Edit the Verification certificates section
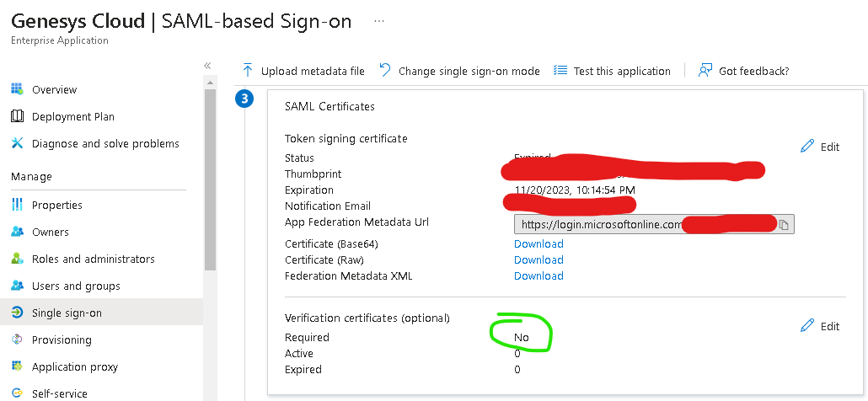This screenshot has width=868, height=401. tap(820, 326)
